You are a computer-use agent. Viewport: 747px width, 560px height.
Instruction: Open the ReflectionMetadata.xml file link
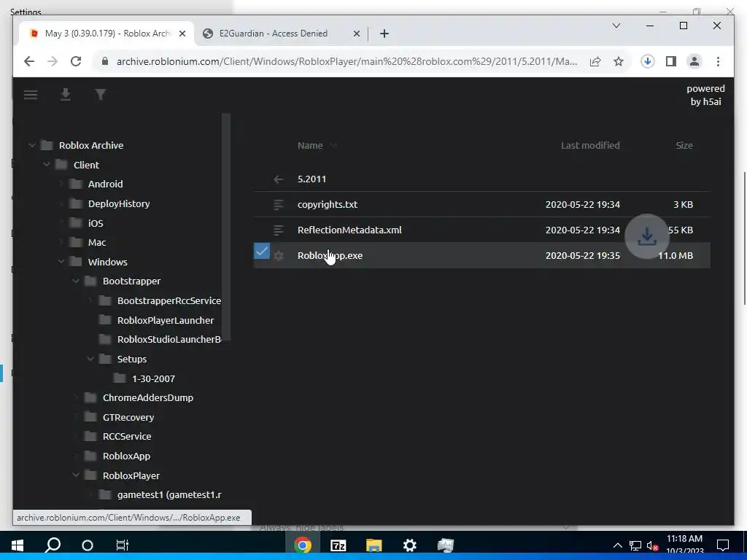coord(349,230)
